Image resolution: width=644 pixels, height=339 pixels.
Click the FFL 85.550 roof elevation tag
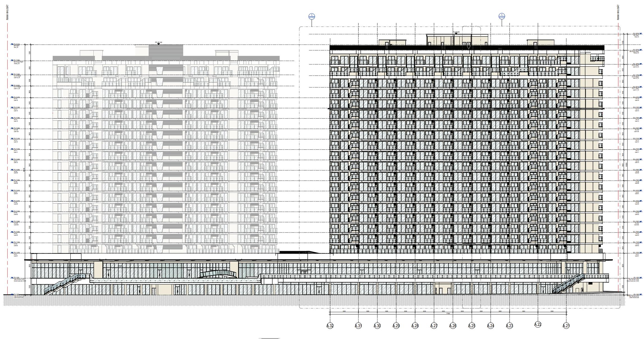456,32
